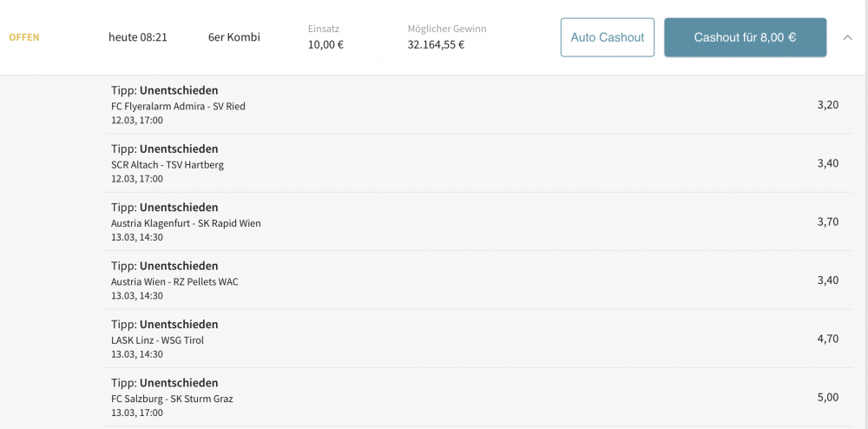This screenshot has height=429, width=868.
Task: Click the Einsatz 10,00 € amount
Action: [326, 45]
